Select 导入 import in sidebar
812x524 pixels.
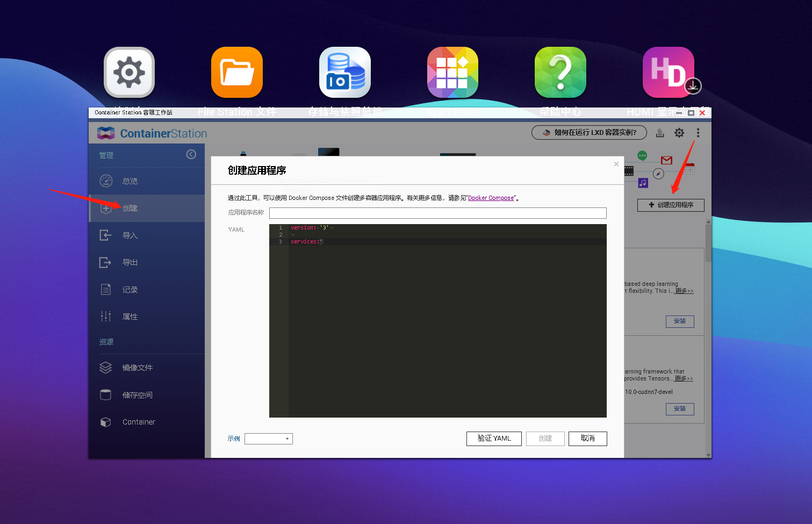pyautogui.click(x=130, y=235)
